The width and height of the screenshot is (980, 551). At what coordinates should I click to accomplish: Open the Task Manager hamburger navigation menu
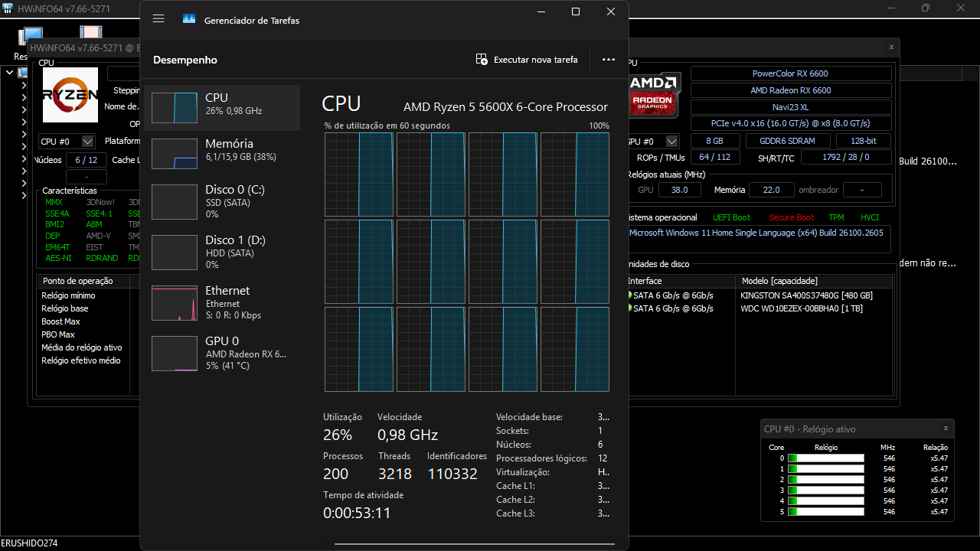click(158, 19)
